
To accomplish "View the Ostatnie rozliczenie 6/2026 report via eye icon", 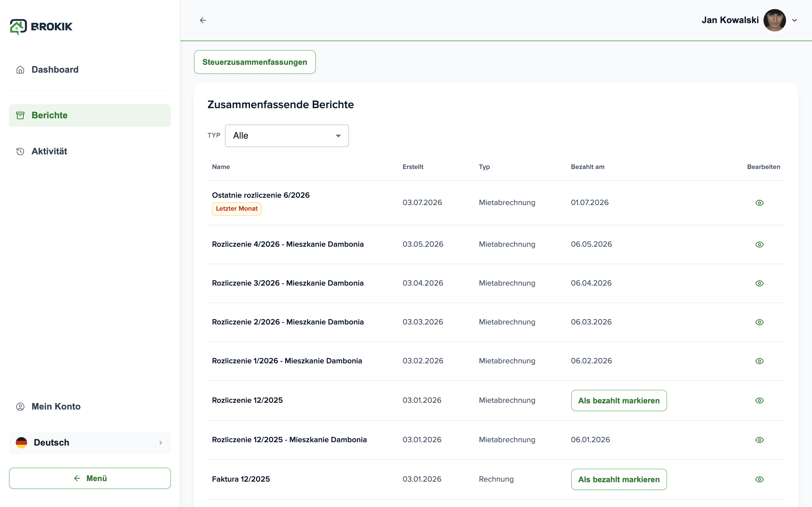I will tap(759, 203).
